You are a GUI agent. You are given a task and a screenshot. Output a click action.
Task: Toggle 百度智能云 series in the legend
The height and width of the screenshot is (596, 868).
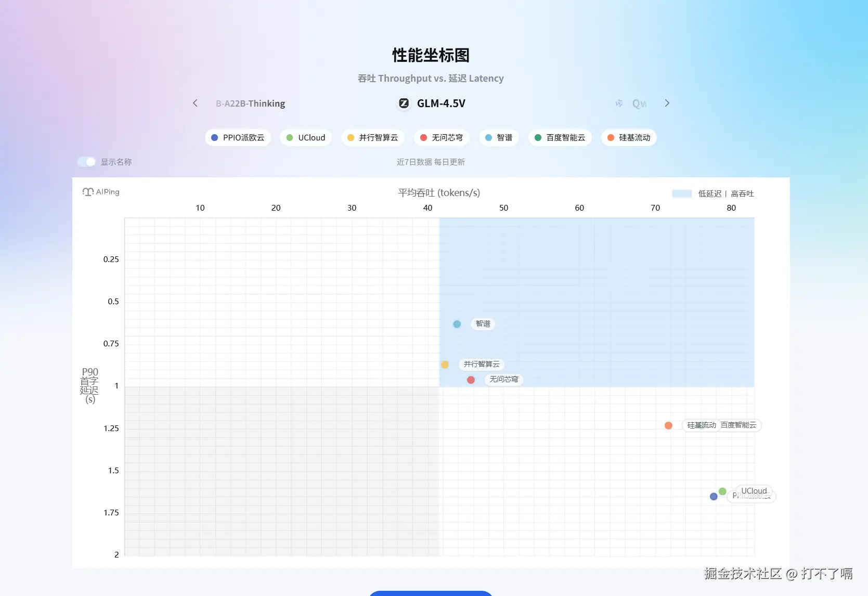click(560, 137)
